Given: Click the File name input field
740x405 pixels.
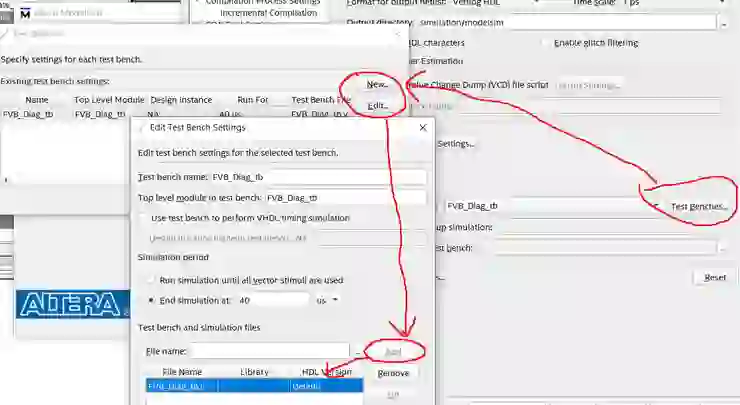Looking at the screenshot, I should 269,352.
